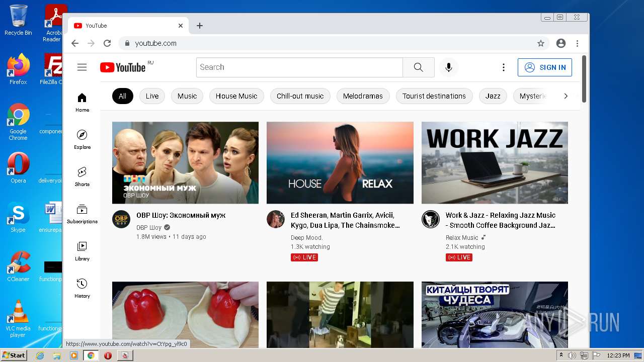The image size is (644, 362).
Task: Focus the YouTube Search field
Action: click(299, 67)
